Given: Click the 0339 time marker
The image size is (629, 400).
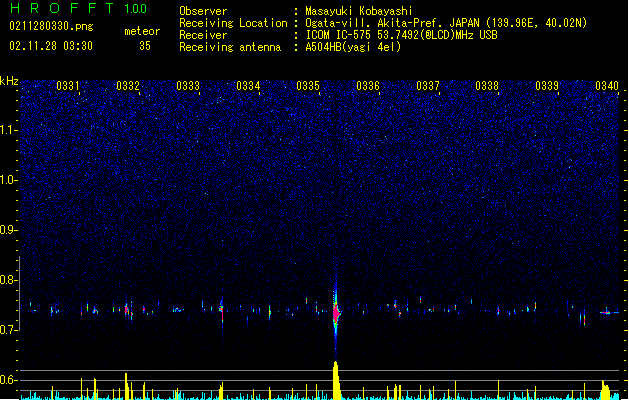Looking at the screenshot, I should click(x=547, y=86).
